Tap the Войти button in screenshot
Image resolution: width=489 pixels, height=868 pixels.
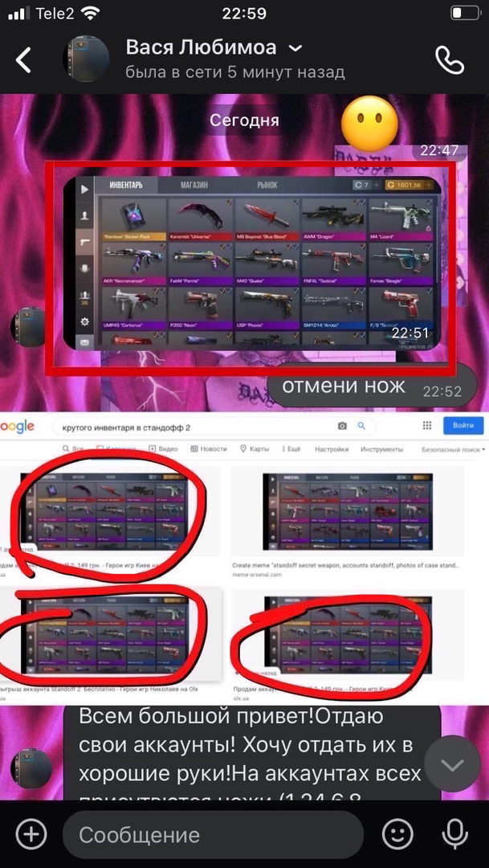pos(463,425)
